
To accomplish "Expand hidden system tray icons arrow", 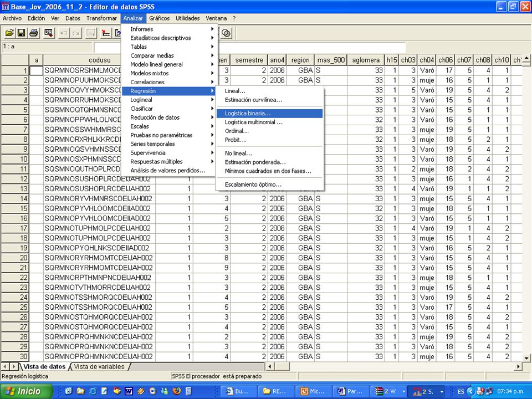I will (x=470, y=391).
